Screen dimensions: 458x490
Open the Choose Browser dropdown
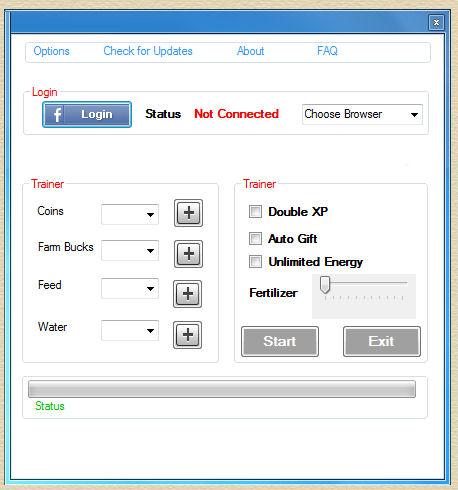pos(362,114)
